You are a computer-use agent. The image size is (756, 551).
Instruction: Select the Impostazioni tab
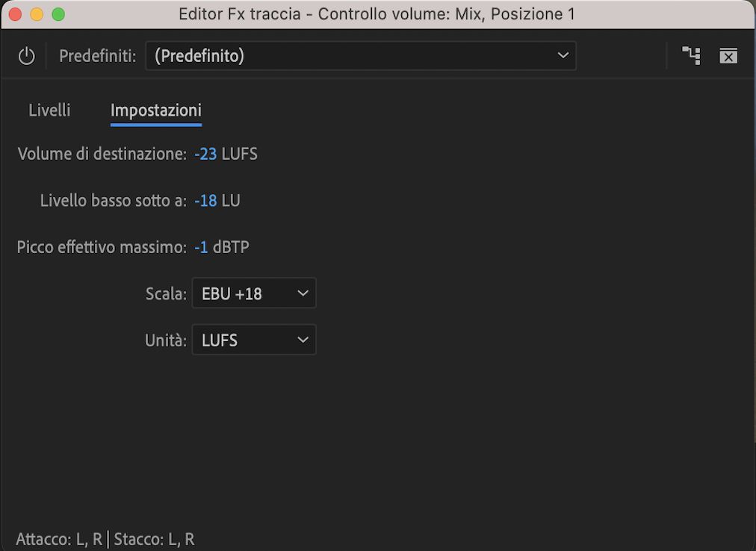tap(155, 110)
